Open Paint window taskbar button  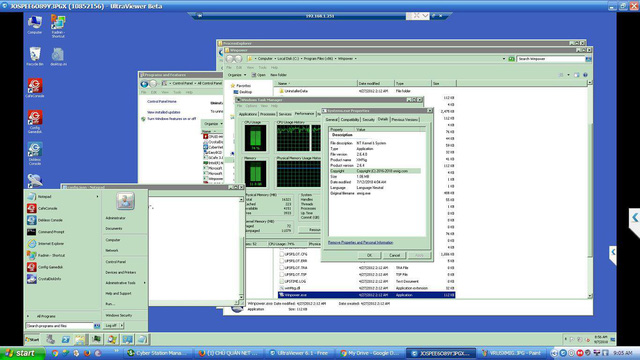512,353
